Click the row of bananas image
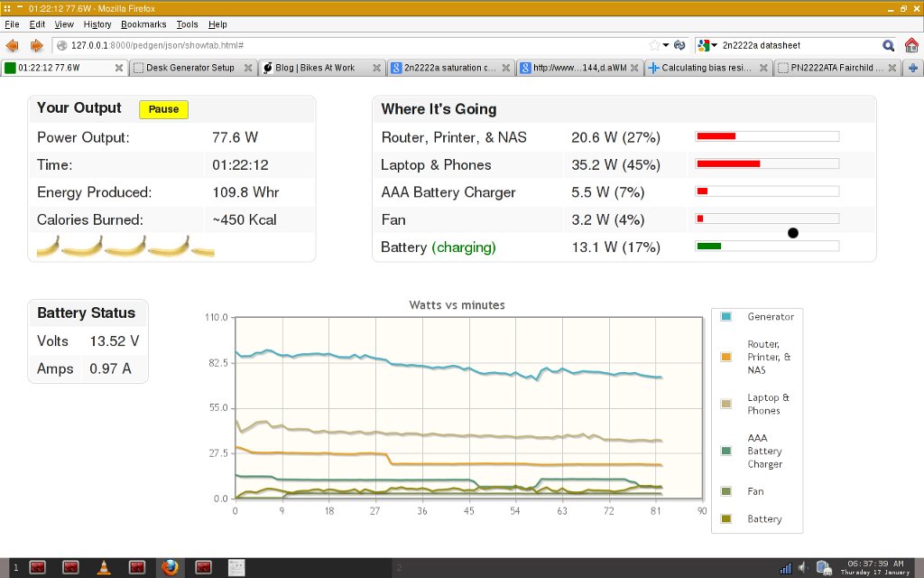 (x=125, y=247)
